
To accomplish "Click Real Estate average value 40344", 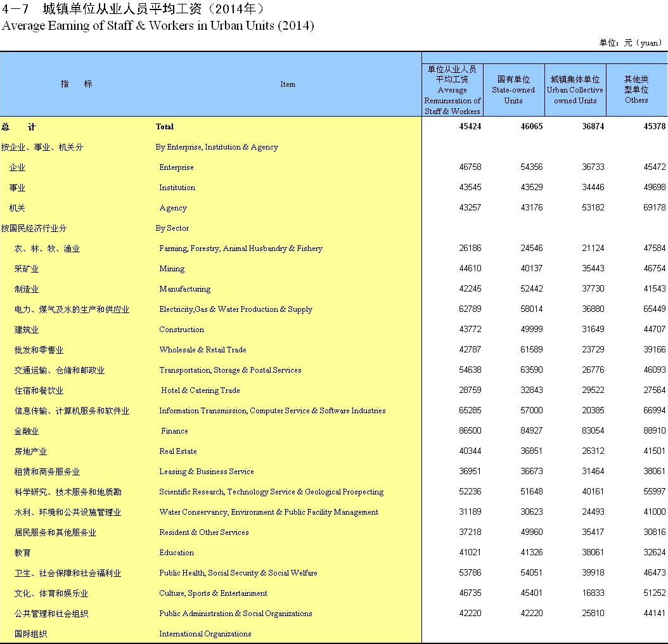I will pos(470,451).
